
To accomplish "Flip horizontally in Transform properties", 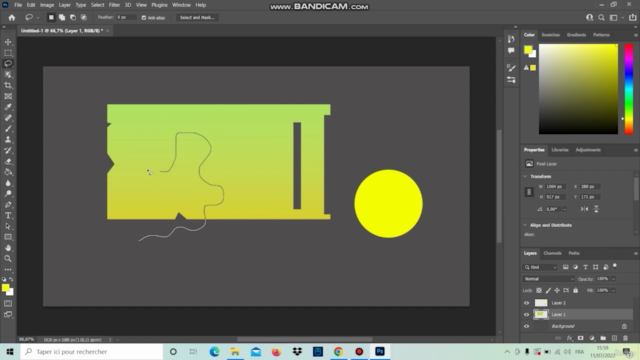I will coord(584,209).
